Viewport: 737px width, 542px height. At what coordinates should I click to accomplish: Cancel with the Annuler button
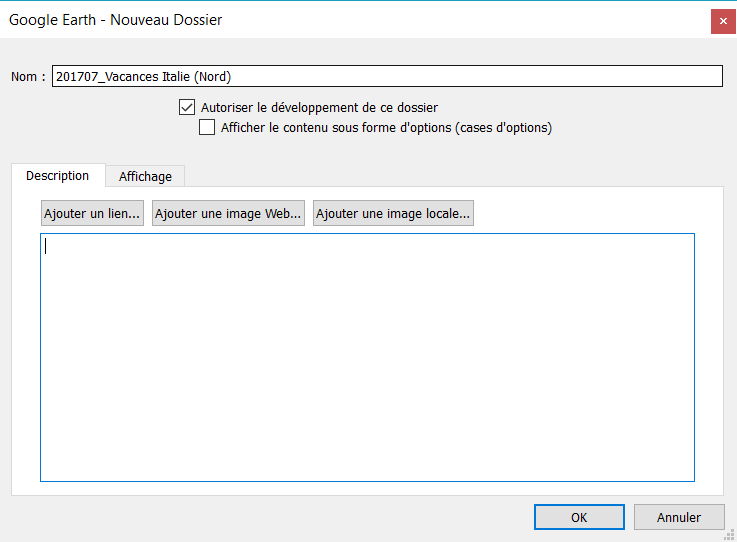(x=679, y=517)
